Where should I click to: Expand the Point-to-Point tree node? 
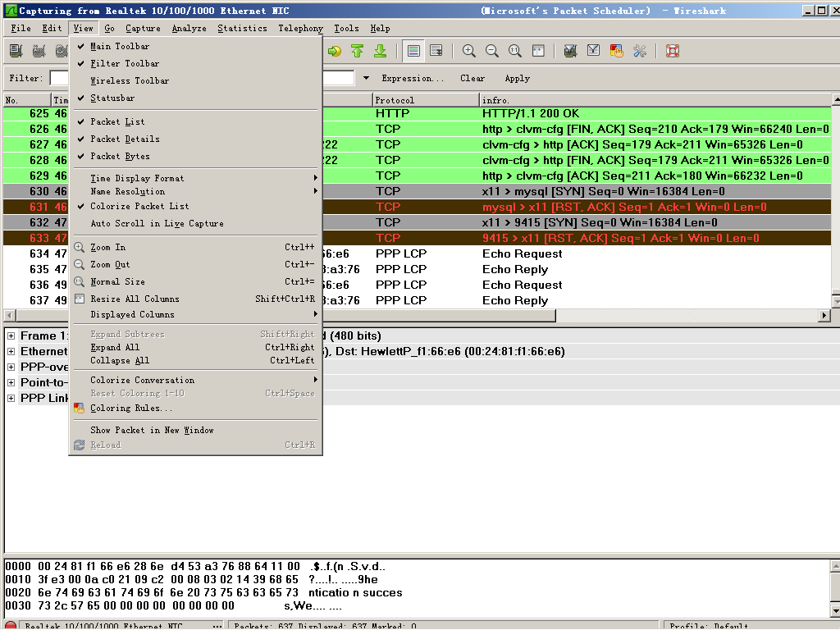pos(11,382)
